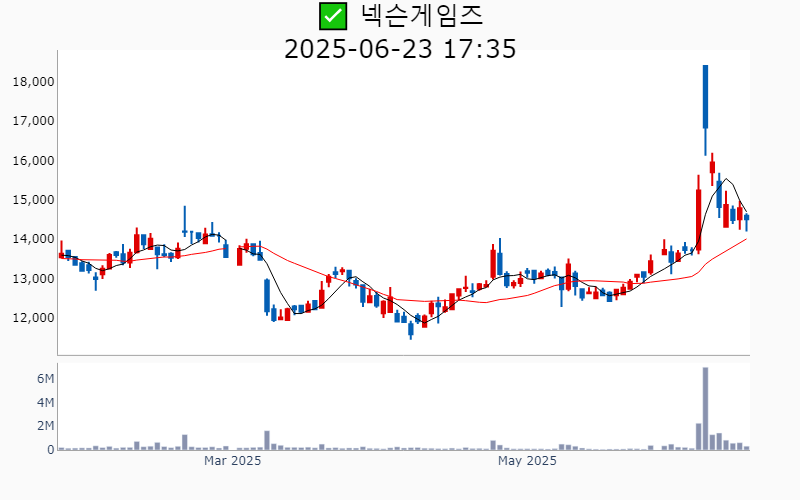Viewport: 800px width, 500px height.
Task: Click the 16,000 price axis label
Action: [x=34, y=161]
